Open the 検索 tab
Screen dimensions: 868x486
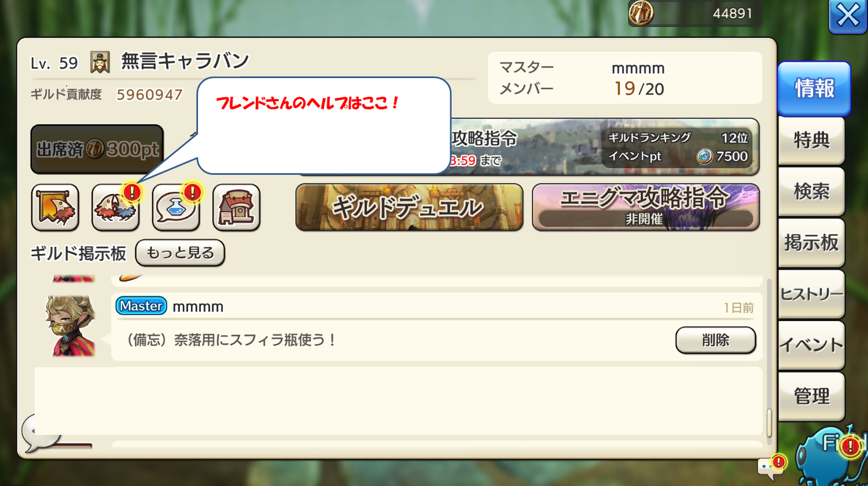coord(811,192)
